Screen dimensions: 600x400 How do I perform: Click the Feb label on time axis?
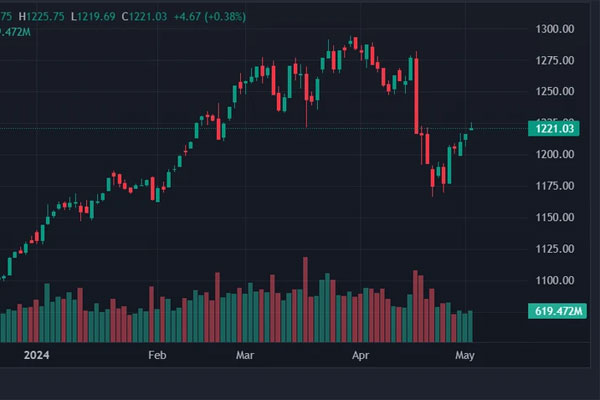pyautogui.click(x=157, y=354)
